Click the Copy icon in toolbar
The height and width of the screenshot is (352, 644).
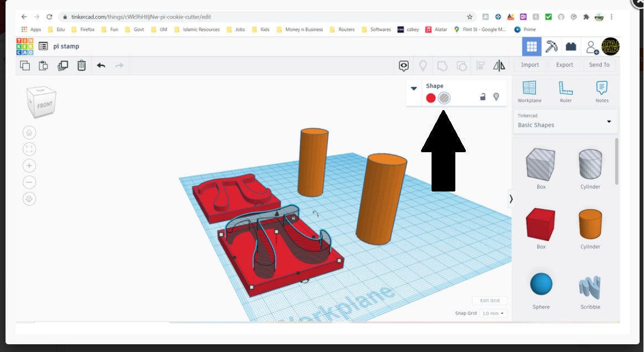pos(25,65)
